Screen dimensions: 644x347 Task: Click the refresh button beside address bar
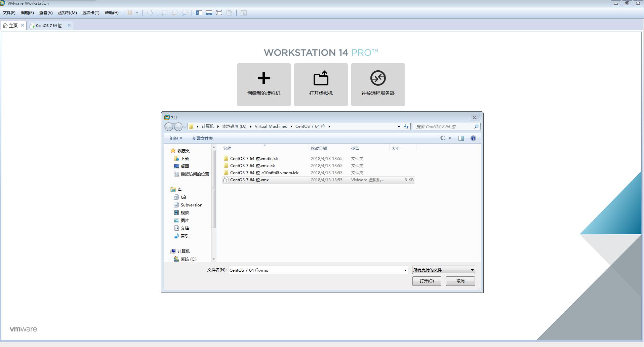[x=406, y=127]
